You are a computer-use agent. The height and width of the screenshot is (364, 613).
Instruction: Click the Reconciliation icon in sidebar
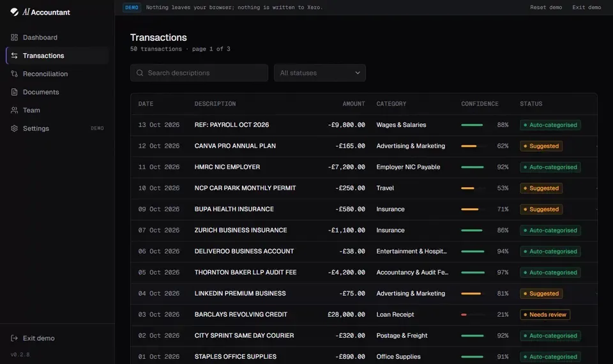tap(15, 74)
